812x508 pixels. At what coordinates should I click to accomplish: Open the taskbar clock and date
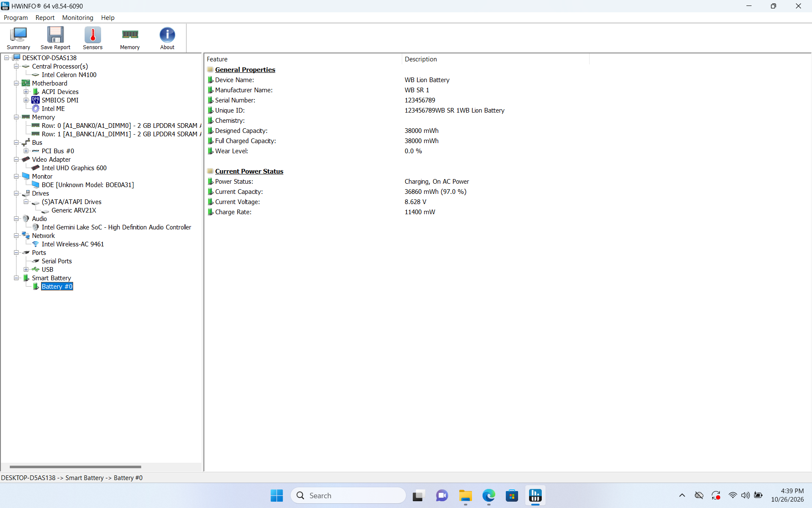[x=787, y=496]
